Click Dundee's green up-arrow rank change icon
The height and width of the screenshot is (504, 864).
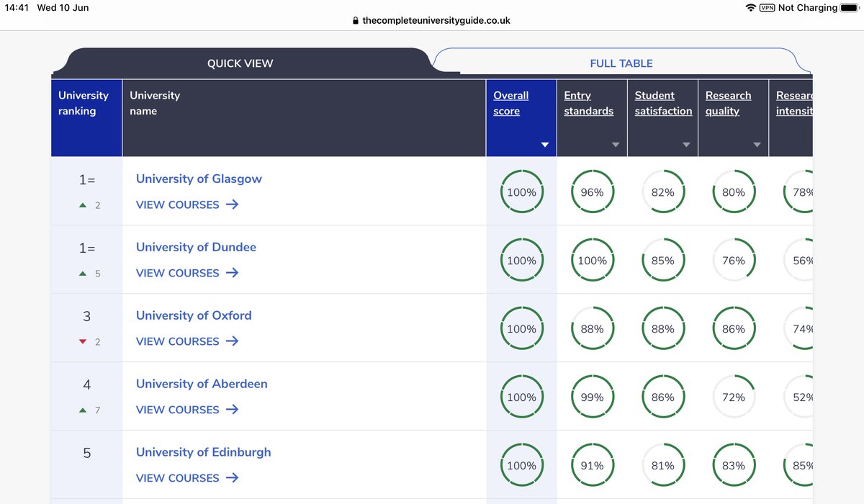click(x=83, y=274)
